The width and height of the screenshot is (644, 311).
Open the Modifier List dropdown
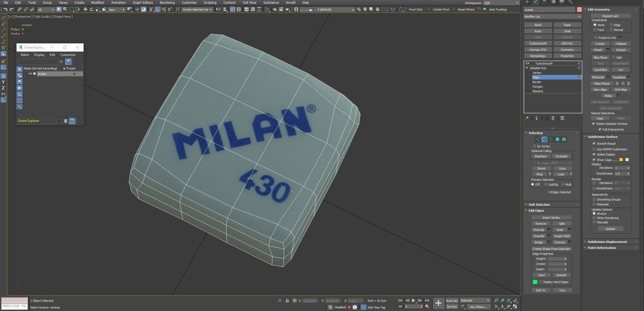(553, 17)
